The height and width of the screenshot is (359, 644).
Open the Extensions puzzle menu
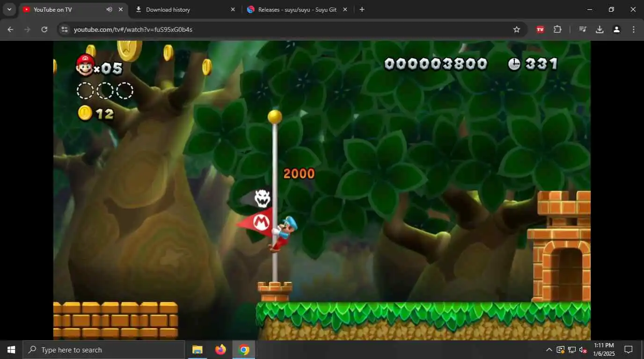point(557,29)
